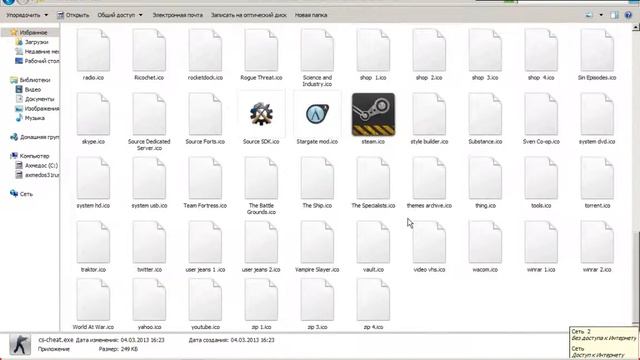Select the Team Fortress.ico file
640x360 pixels.
pos(205,182)
